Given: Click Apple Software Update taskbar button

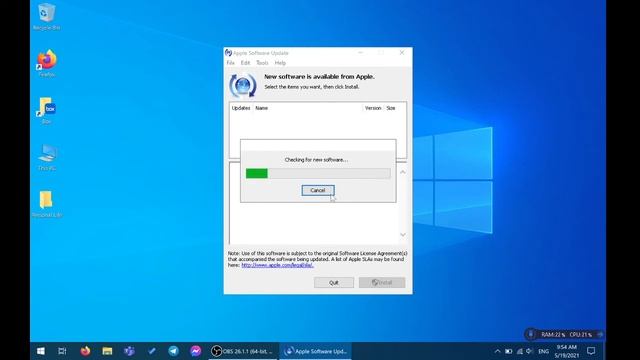Looking at the screenshot, I should point(316,351).
